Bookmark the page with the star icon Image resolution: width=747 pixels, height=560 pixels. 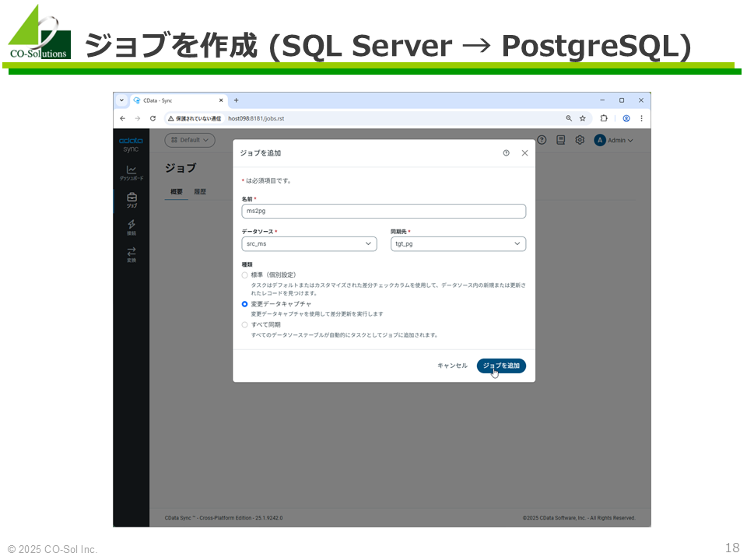583,118
